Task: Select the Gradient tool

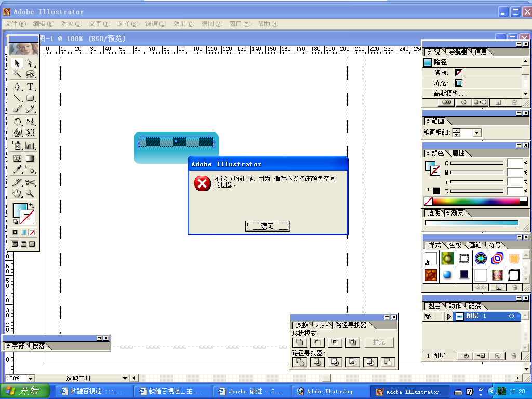Action: tap(30, 158)
